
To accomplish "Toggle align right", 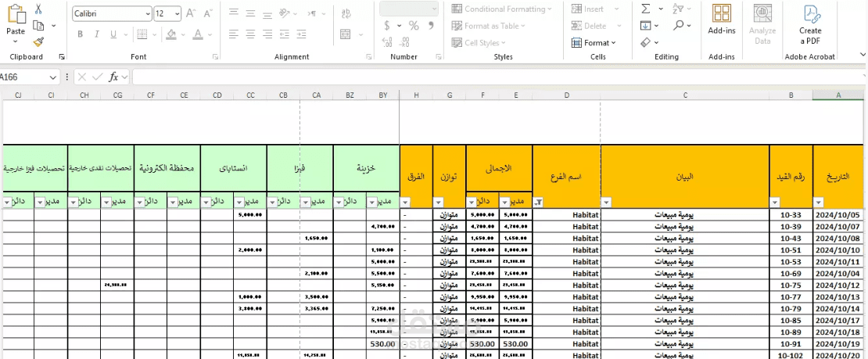I will (267, 34).
